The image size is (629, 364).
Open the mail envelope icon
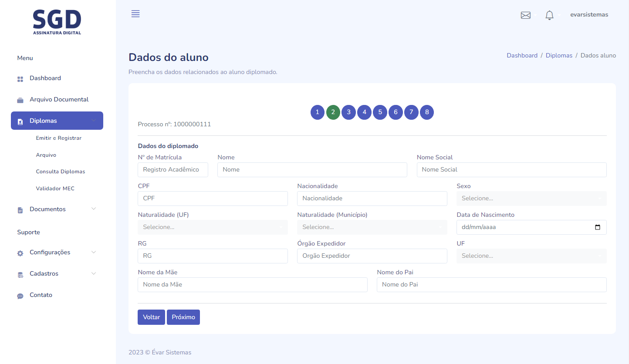tap(526, 15)
